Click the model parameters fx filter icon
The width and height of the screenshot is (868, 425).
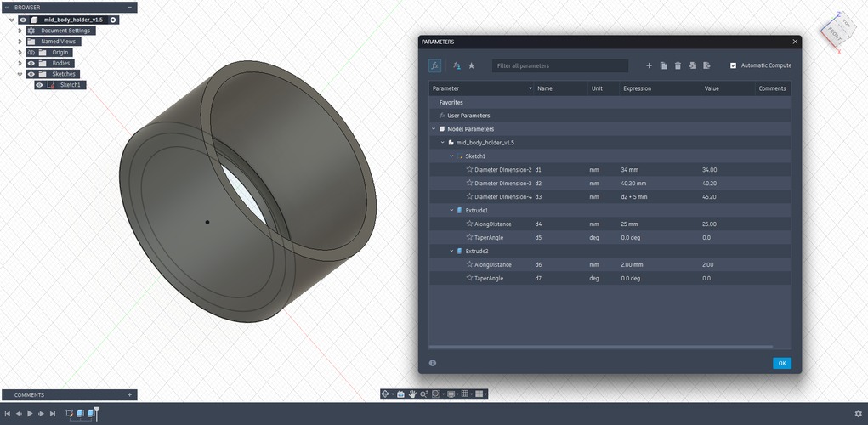click(x=435, y=65)
